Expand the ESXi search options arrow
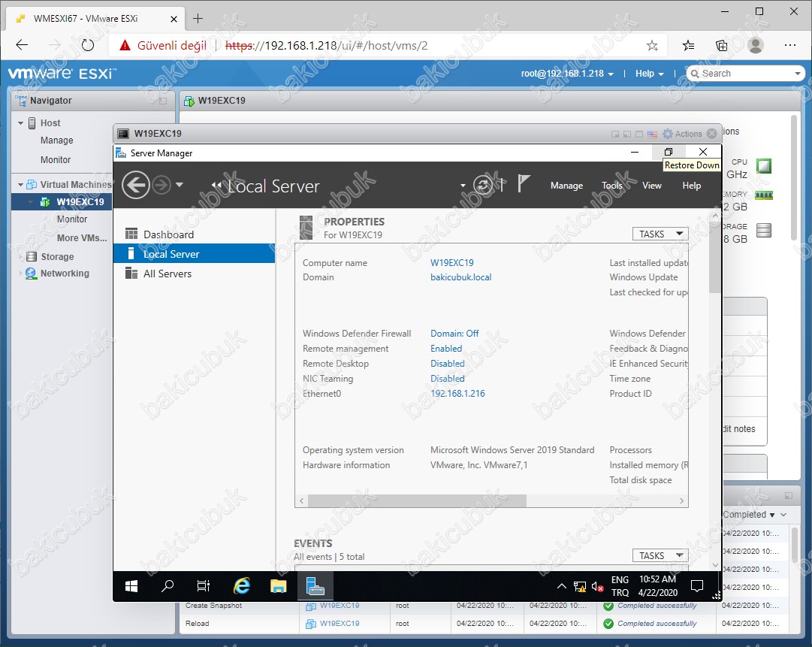 [798, 74]
